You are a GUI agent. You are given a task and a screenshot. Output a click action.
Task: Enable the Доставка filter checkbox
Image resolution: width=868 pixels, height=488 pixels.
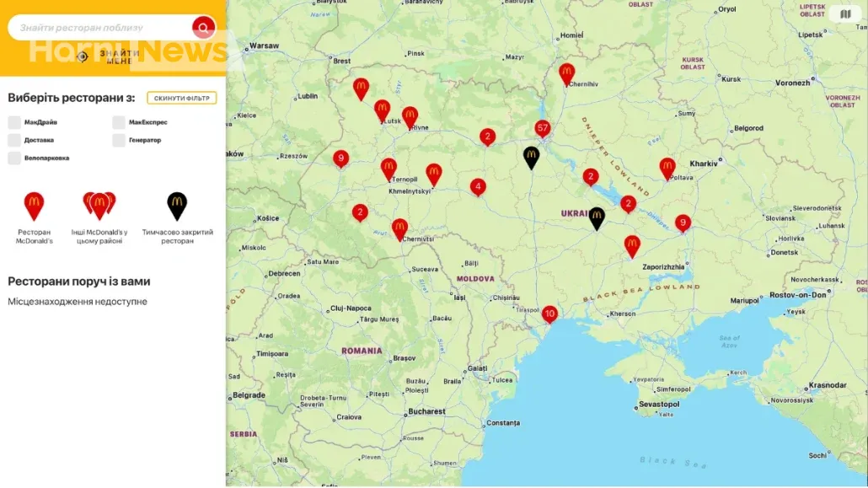pos(14,140)
